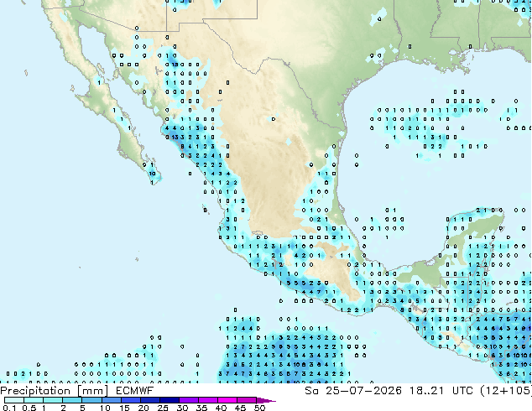Select the 15–20 mm legend color swatch
The height and width of the screenshot is (411, 532).
pyautogui.click(x=130, y=400)
